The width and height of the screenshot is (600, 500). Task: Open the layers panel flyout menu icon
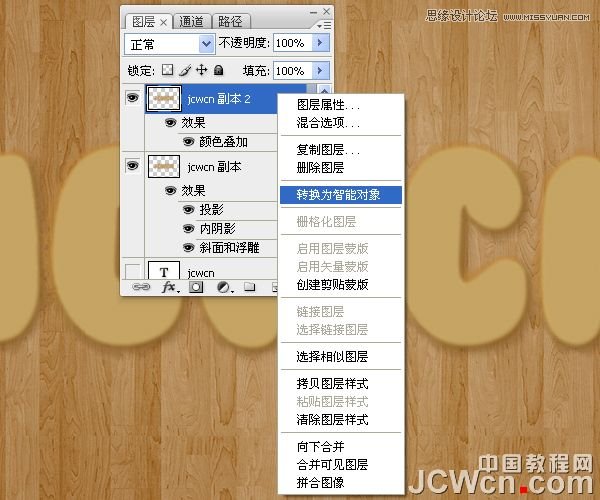tap(324, 25)
